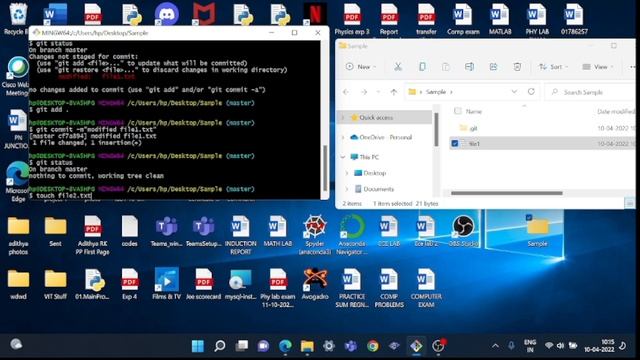
Task: Click the Copy icon in Explorer toolbar
Action: pos(422,67)
